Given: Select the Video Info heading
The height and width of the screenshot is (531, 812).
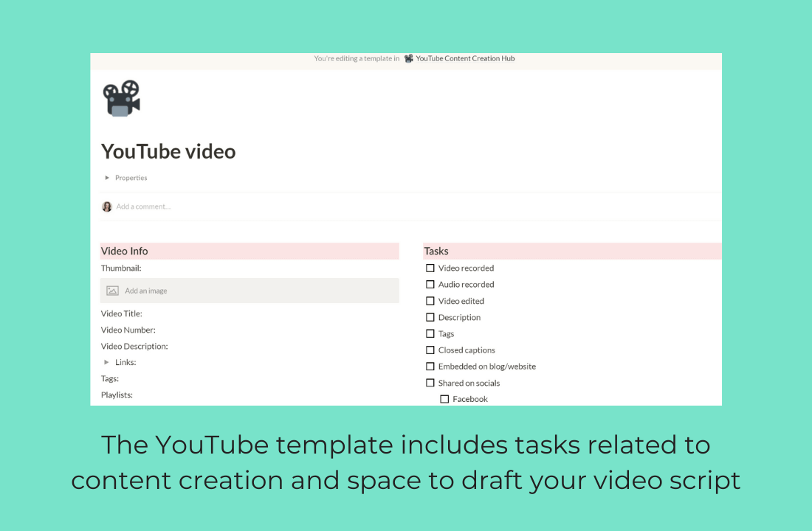Looking at the screenshot, I should coord(124,251).
